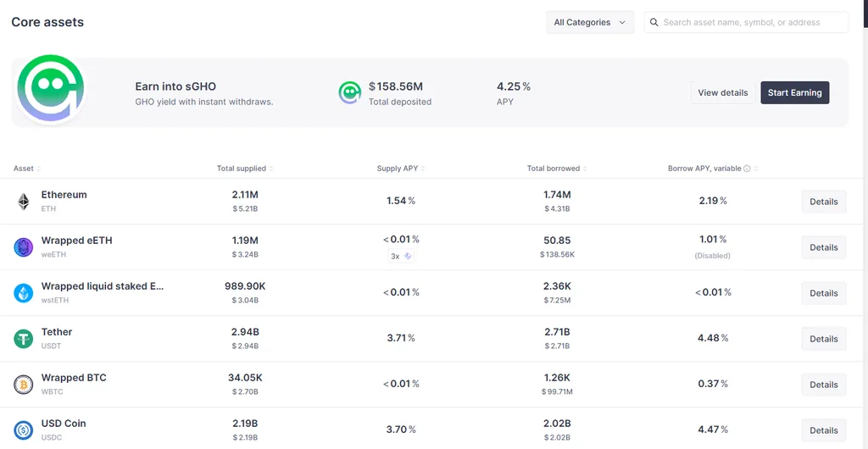868x449 pixels.
Task: Click Ethereum's 2.11M total supplied value
Action: click(x=245, y=195)
